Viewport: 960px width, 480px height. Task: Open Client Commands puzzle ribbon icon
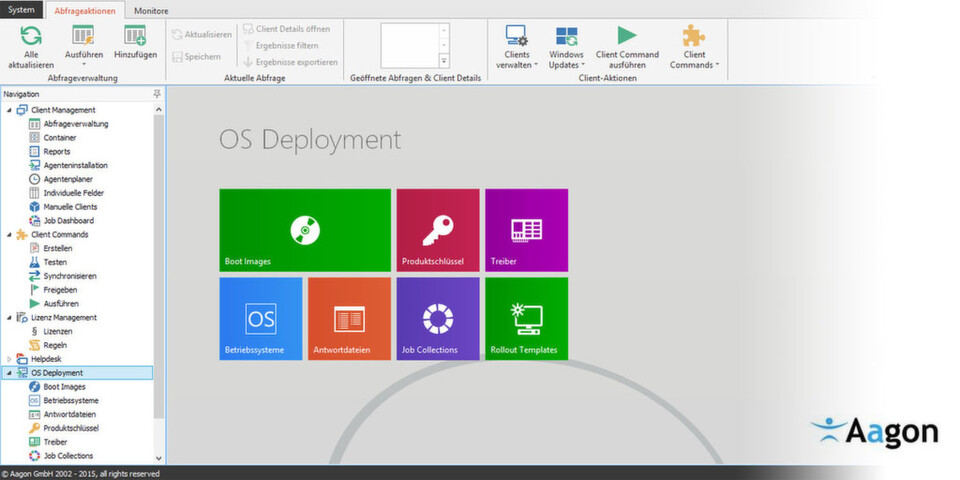(x=694, y=36)
